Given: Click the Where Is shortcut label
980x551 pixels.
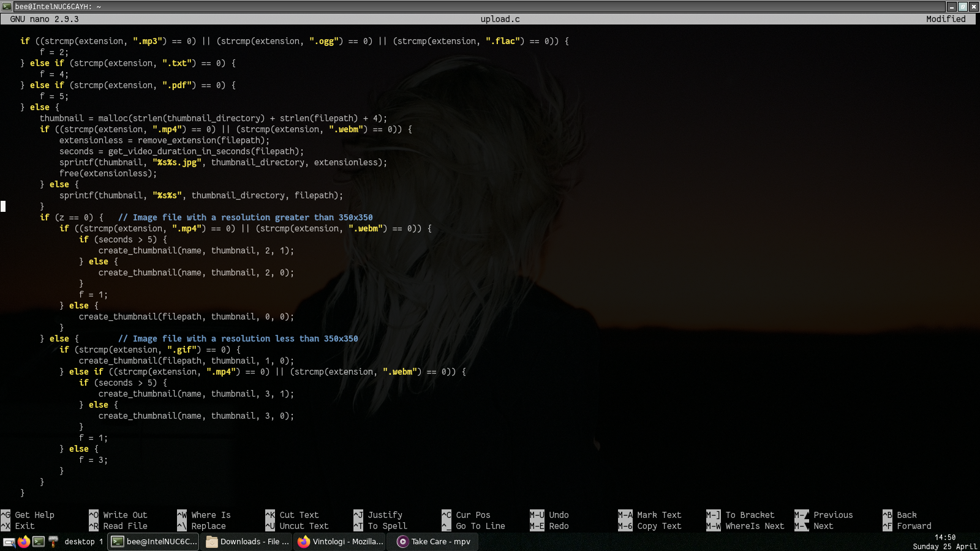Looking at the screenshot, I should pos(211,515).
